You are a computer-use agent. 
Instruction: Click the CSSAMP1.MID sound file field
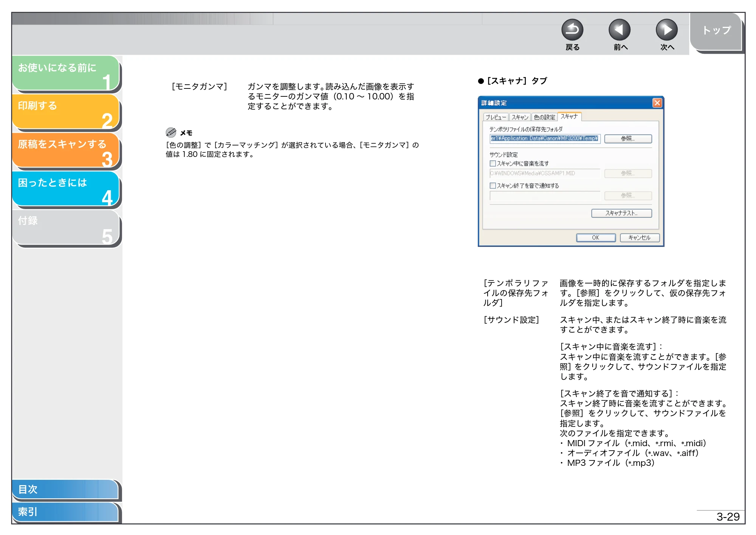[x=545, y=173]
